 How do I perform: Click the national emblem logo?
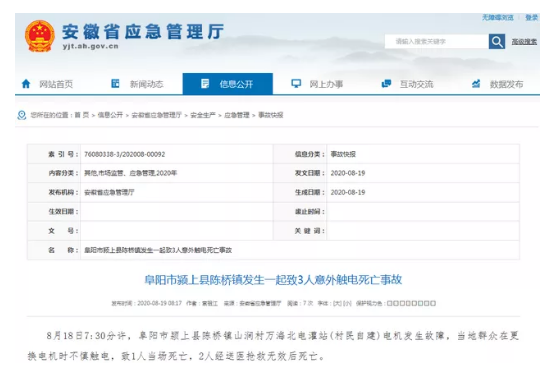point(40,36)
